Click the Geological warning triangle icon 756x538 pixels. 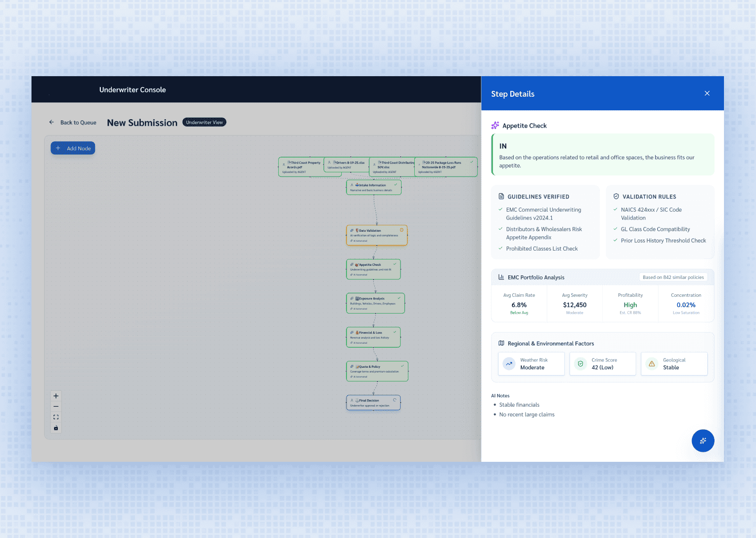click(652, 364)
